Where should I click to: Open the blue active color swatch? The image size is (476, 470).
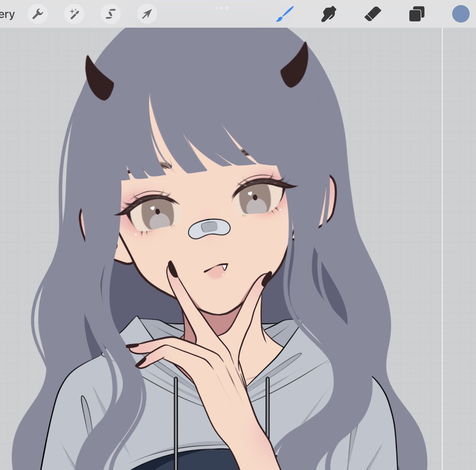[x=461, y=14]
